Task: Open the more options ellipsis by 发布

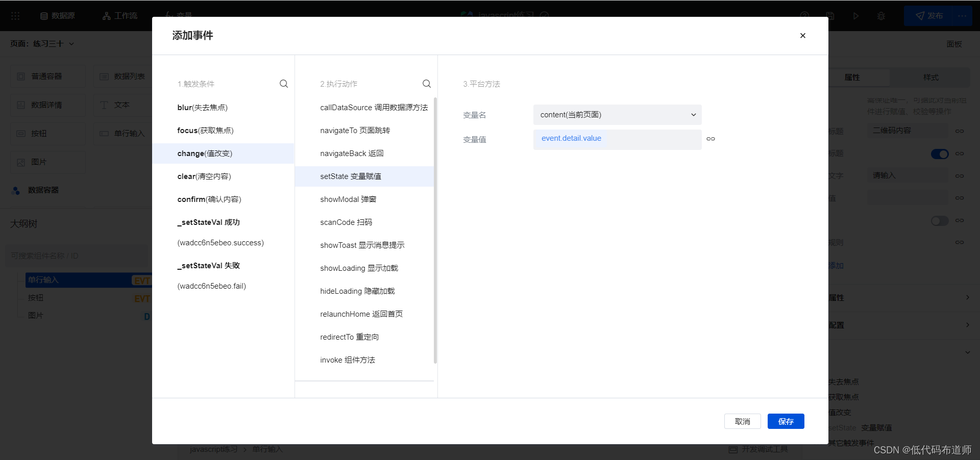Action: click(962, 16)
